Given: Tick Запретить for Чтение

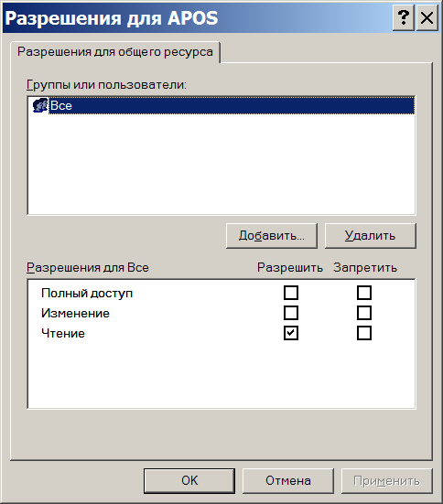Looking at the screenshot, I should pyautogui.click(x=364, y=333).
